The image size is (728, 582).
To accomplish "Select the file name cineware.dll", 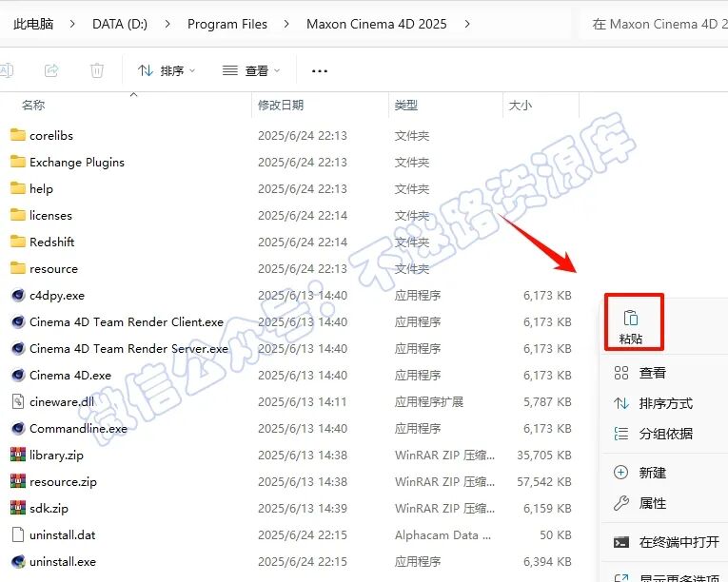I will tap(62, 402).
